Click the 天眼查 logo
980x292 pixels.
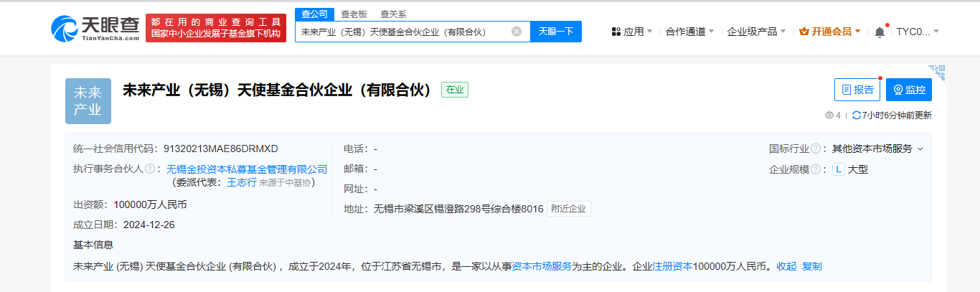point(95,27)
